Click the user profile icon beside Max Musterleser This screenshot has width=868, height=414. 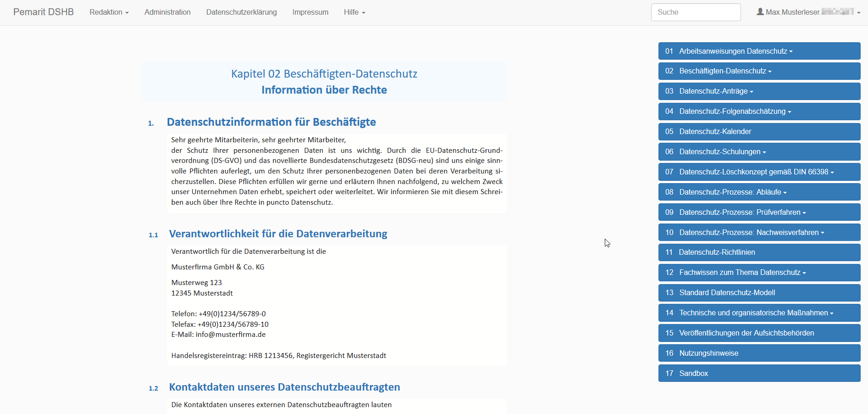tap(760, 12)
